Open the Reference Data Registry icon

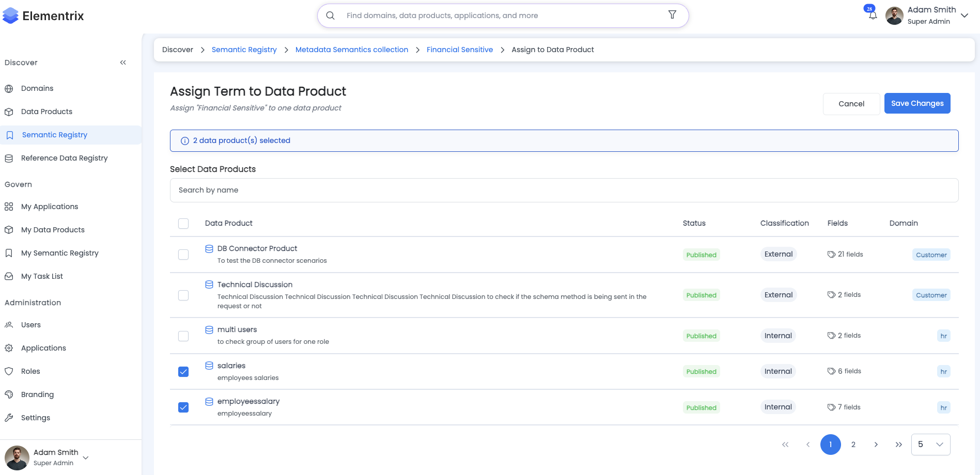pos(9,158)
